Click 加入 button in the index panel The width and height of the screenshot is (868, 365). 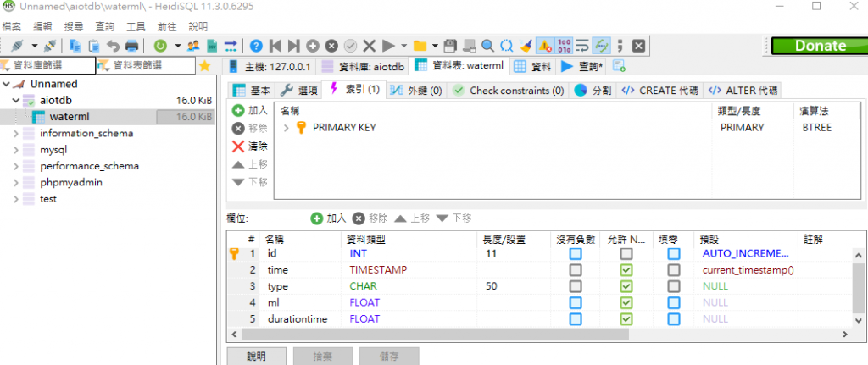pos(250,111)
